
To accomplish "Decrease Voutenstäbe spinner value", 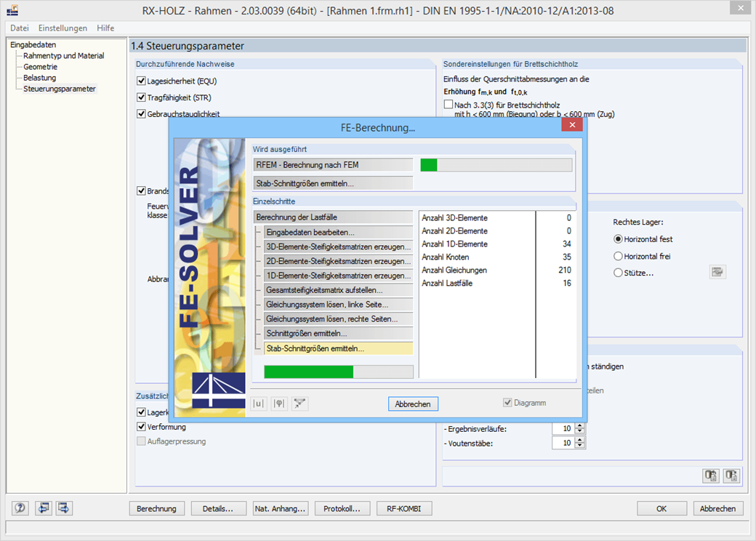I will click(x=580, y=446).
